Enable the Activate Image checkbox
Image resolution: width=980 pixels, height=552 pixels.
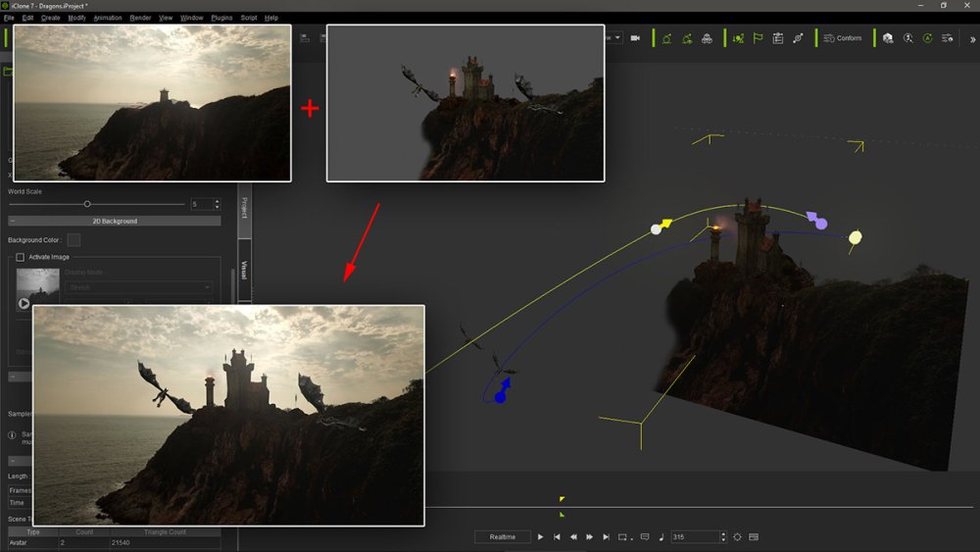(20, 257)
